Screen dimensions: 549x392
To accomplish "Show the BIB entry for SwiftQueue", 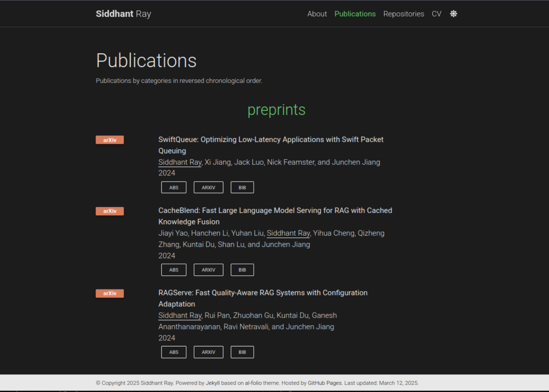I will click(242, 188).
